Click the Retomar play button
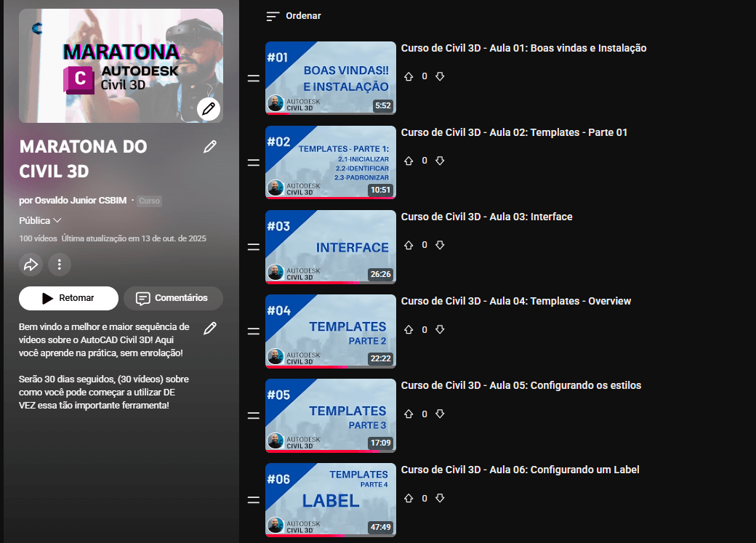756x543 pixels. click(68, 299)
